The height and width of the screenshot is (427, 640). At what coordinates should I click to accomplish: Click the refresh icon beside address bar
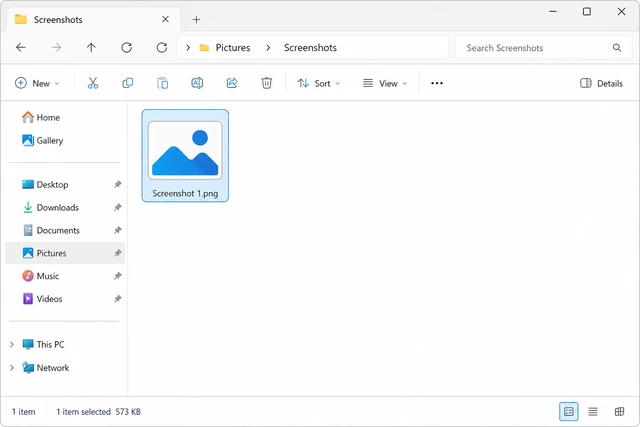coord(162,48)
